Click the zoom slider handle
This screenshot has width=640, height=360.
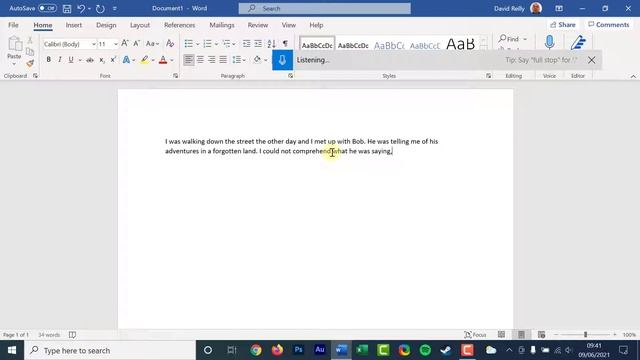pyautogui.click(x=585, y=335)
